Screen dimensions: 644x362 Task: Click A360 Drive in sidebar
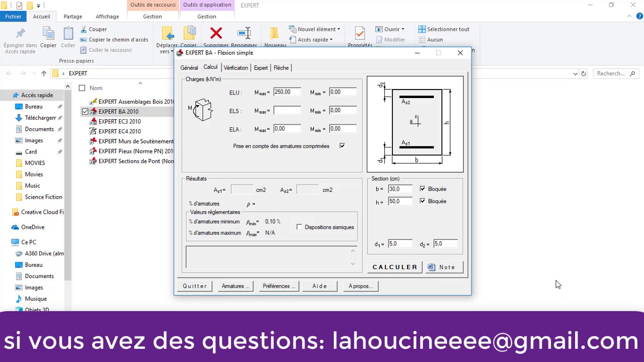tap(40, 253)
